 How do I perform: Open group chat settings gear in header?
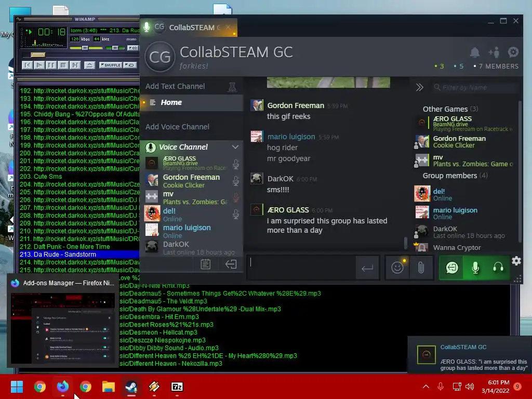(513, 52)
